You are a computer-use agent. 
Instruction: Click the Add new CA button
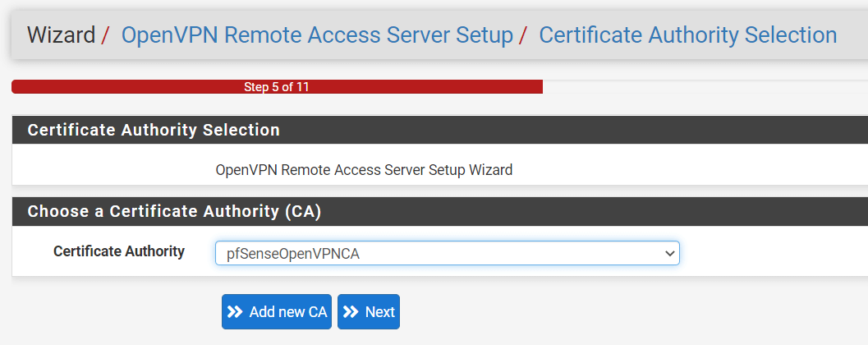(277, 312)
